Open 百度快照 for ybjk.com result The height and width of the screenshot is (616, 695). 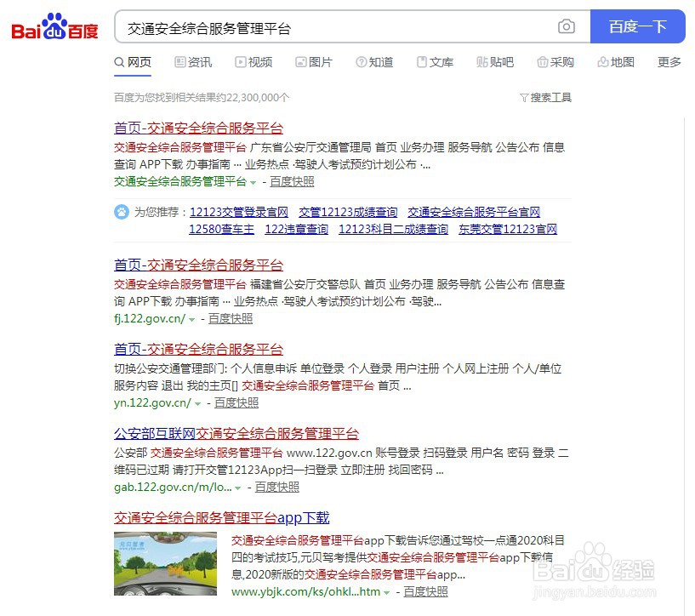[425, 592]
